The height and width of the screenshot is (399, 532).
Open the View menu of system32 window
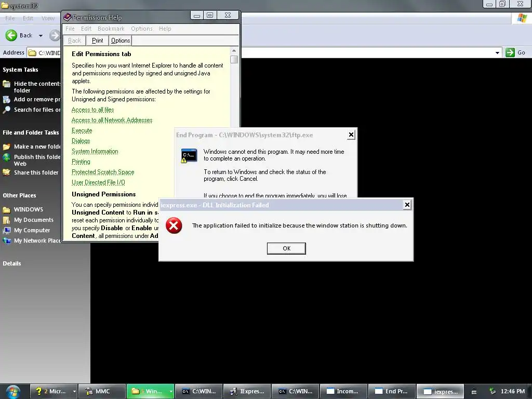[x=48, y=18]
